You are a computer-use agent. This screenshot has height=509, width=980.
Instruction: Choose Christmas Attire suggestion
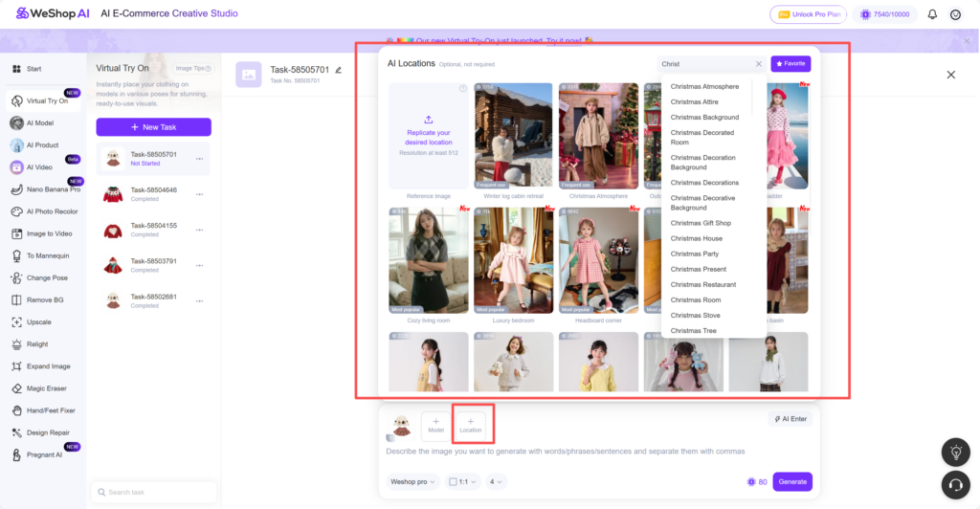coord(695,101)
